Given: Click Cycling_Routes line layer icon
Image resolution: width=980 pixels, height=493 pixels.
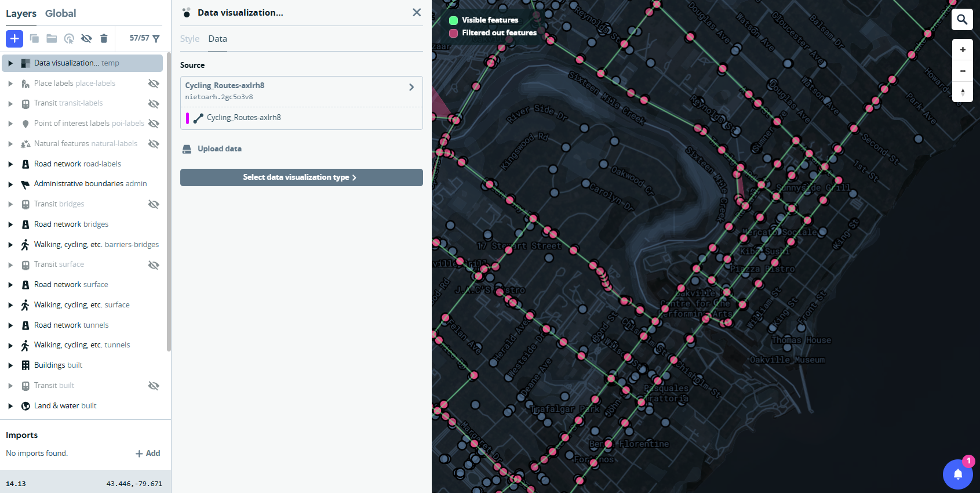Looking at the screenshot, I should (198, 118).
